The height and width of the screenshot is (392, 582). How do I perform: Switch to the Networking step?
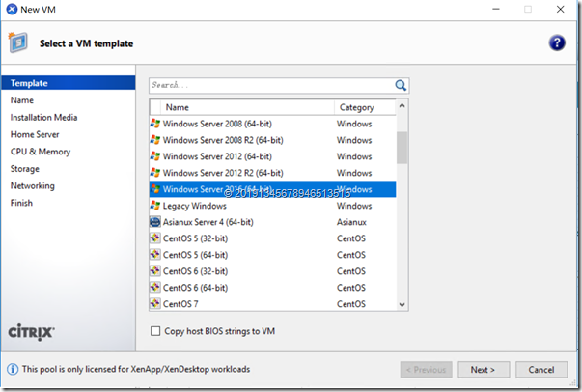[x=33, y=185]
